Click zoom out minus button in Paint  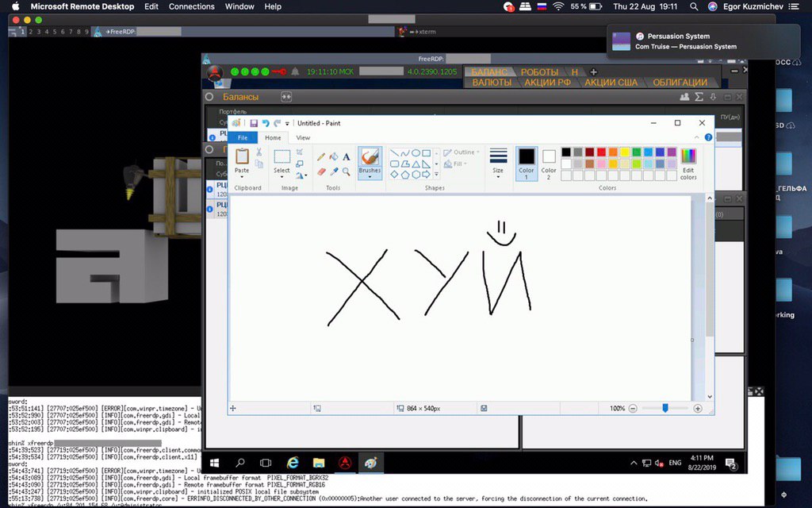(633, 409)
